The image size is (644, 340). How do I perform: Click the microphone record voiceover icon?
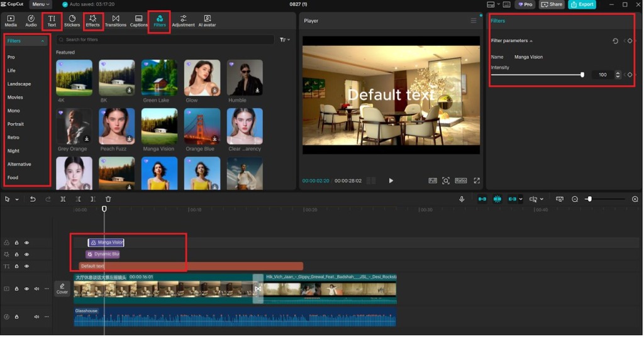(462, 199)
